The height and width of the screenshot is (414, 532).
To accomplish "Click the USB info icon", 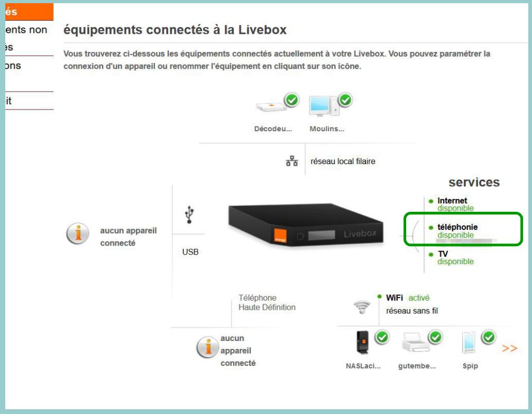I will click(78, 233).
